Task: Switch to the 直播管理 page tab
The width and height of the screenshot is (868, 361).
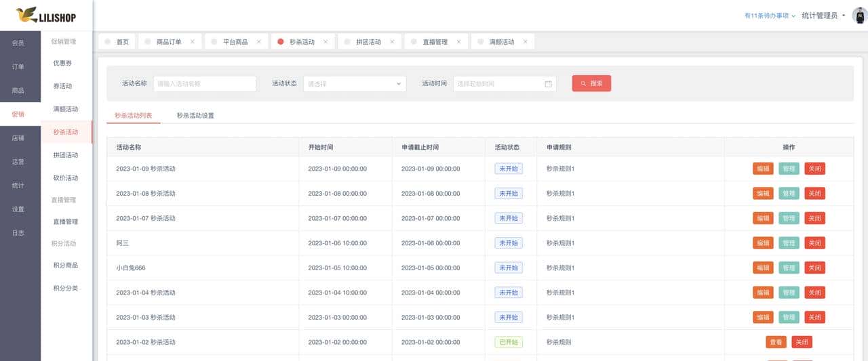Action: (x=435, y=42)
